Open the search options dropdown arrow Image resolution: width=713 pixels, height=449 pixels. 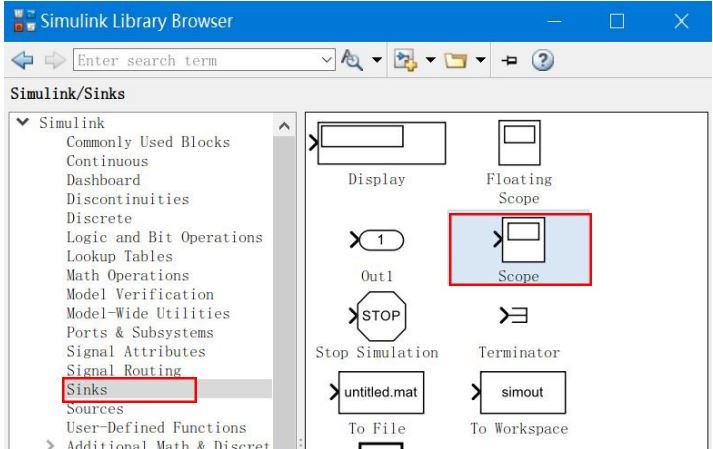(x=377, y=60)
